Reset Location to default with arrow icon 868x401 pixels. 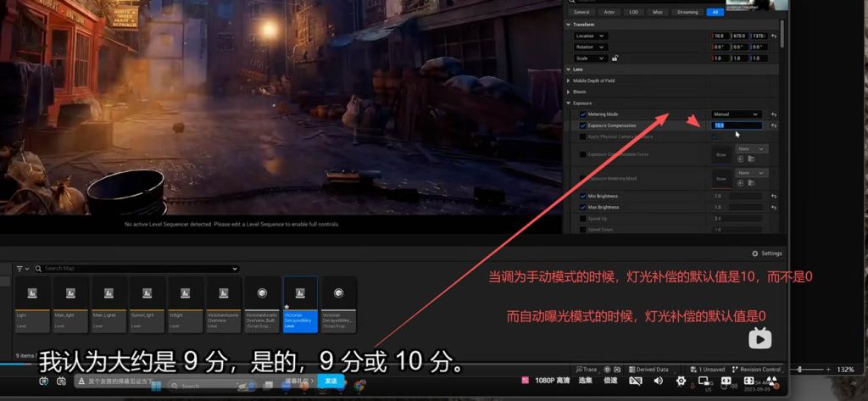774,36
